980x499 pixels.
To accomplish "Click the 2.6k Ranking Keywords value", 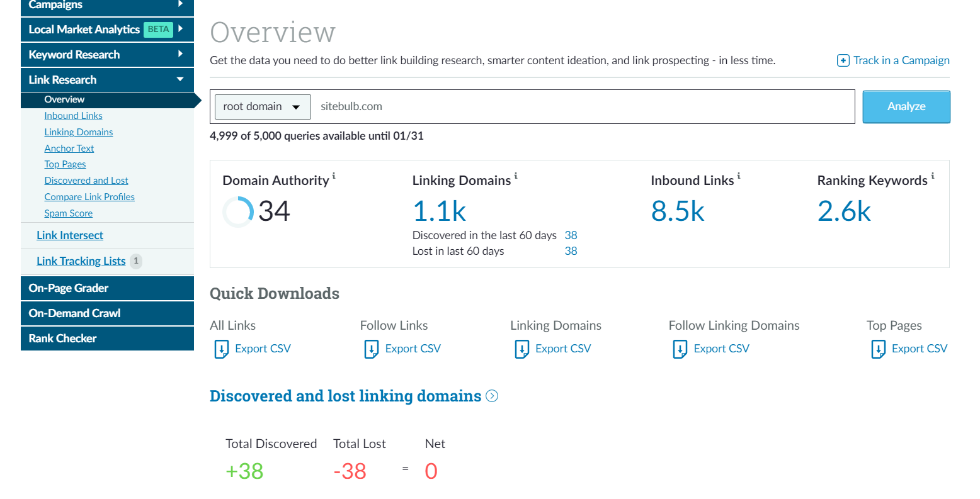I will coord(844,211).
